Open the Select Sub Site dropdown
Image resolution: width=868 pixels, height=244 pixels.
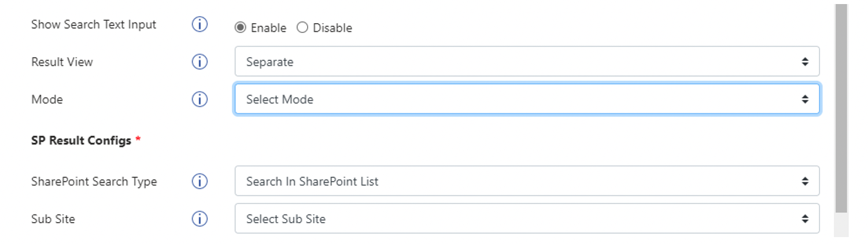click(x=527, y=219)
